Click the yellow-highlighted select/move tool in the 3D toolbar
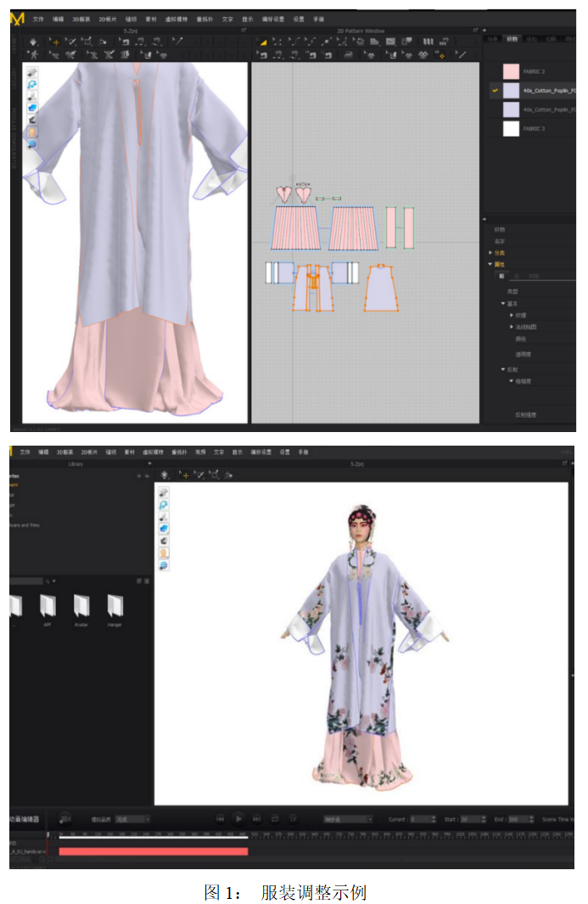The width and height of the screenshot is (588, 904). coord(57,41)
